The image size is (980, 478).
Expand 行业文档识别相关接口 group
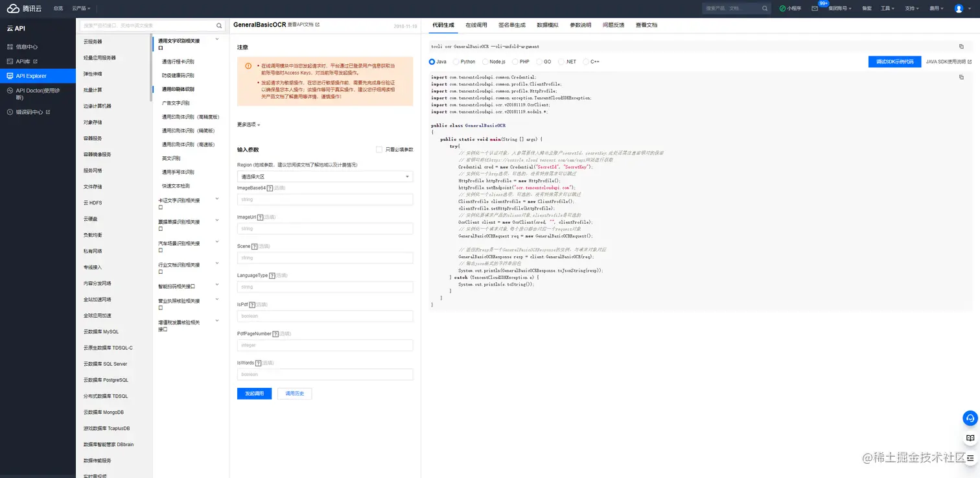pos(217,264)
